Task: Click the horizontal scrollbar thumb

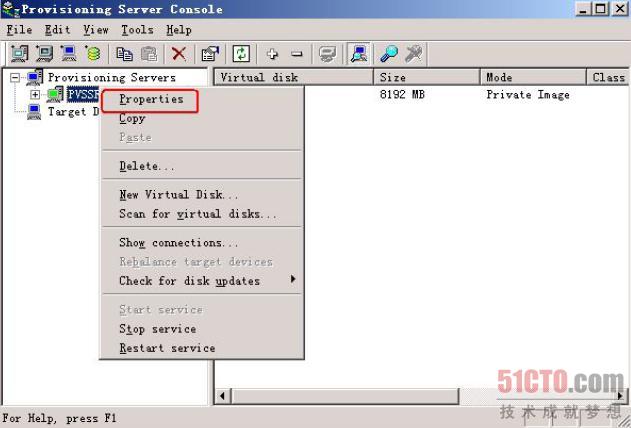Action: point(344,396)
